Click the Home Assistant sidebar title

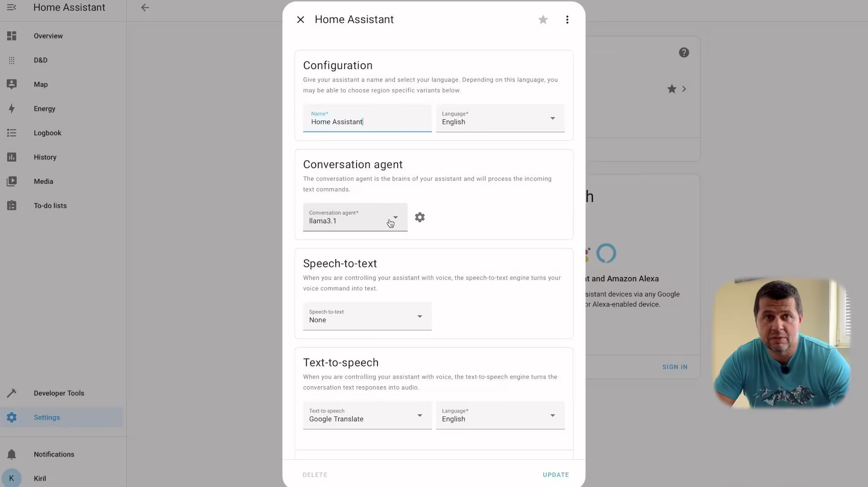(69, 8)
